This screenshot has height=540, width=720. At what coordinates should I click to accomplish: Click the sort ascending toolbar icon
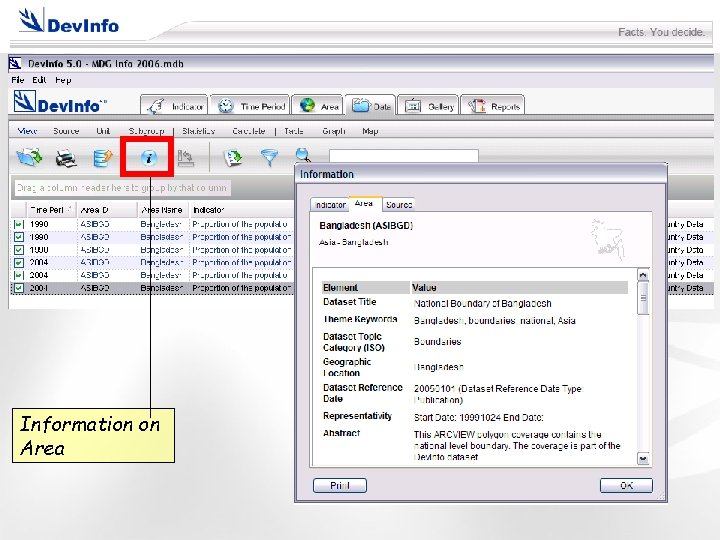pyautogui.click(x=186, y=158)
